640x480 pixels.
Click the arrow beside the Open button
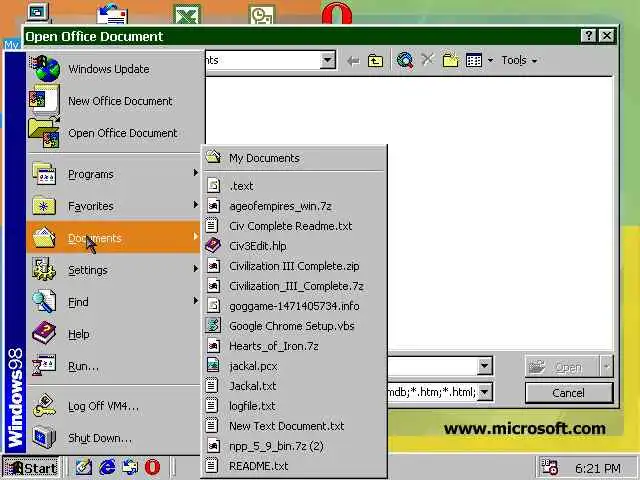(607, 366)
